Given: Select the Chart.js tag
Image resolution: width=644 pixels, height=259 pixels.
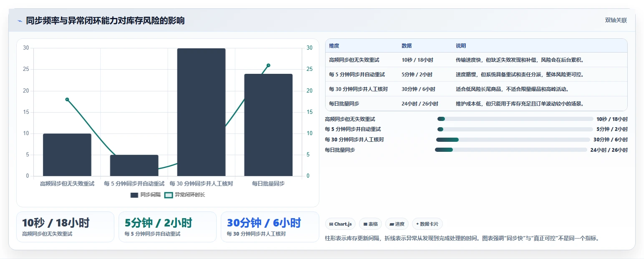Looking at the screenshot, I should (x=341, y=224).
